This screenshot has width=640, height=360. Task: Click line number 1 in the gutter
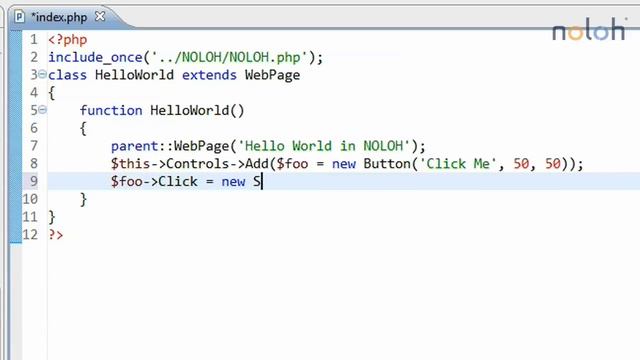[33, 40]
